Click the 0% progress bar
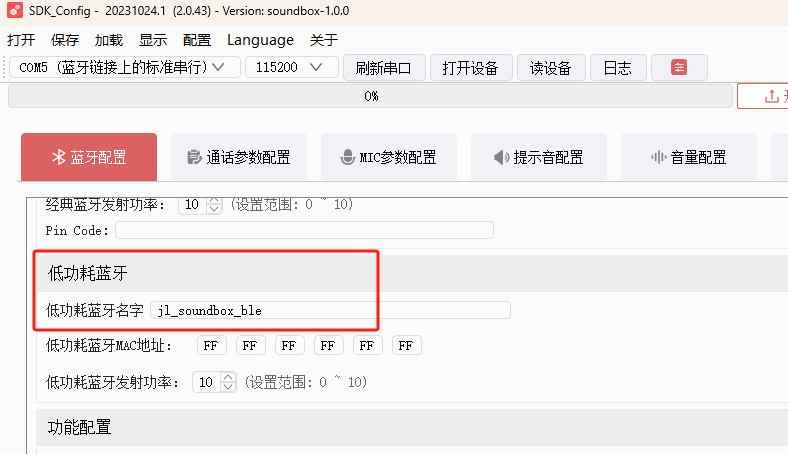The height and width of the screenshot is (454, 788). (x=370, y=96)
